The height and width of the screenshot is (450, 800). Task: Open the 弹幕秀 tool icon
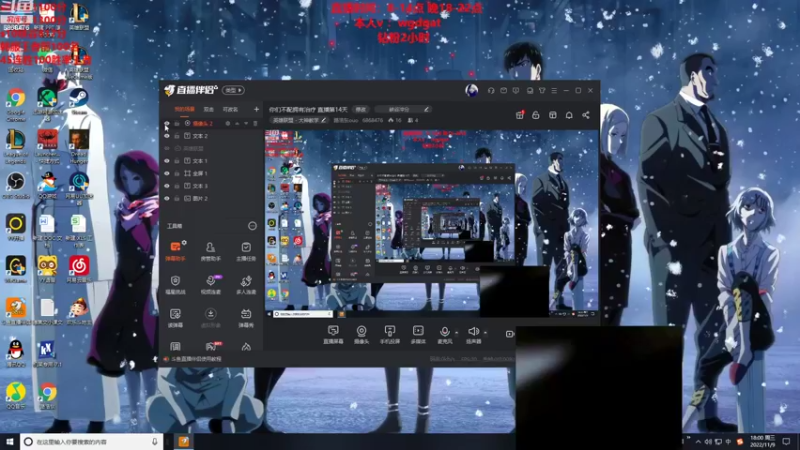tap(246, 317)
